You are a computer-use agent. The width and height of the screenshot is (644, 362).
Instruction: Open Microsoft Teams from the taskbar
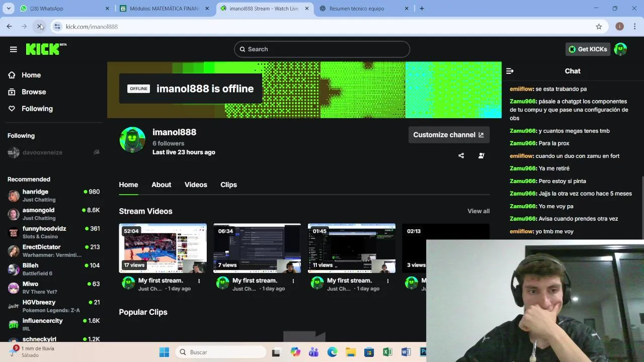pos(313,352)
